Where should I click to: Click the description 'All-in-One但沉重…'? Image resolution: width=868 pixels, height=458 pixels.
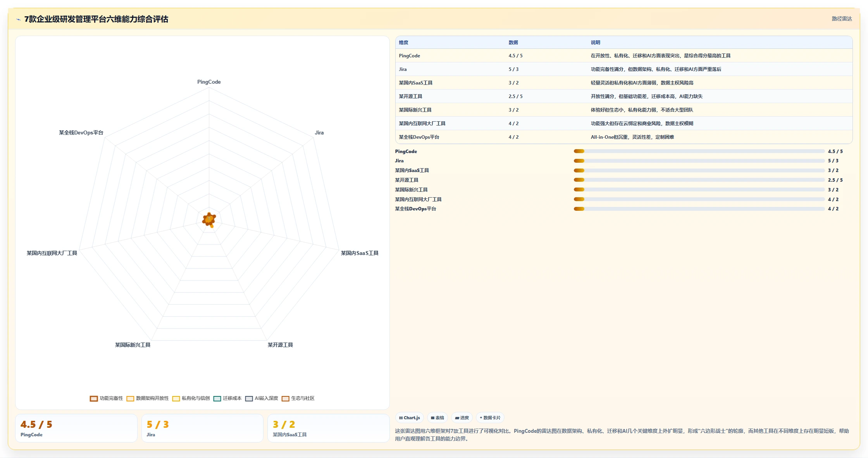pyautogui.click(x=632, y=137)
